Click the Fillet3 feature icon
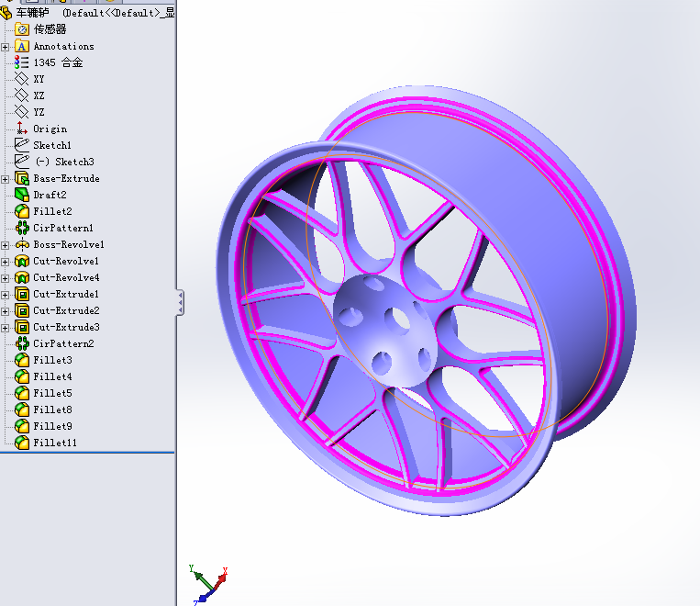 (22, 360)
